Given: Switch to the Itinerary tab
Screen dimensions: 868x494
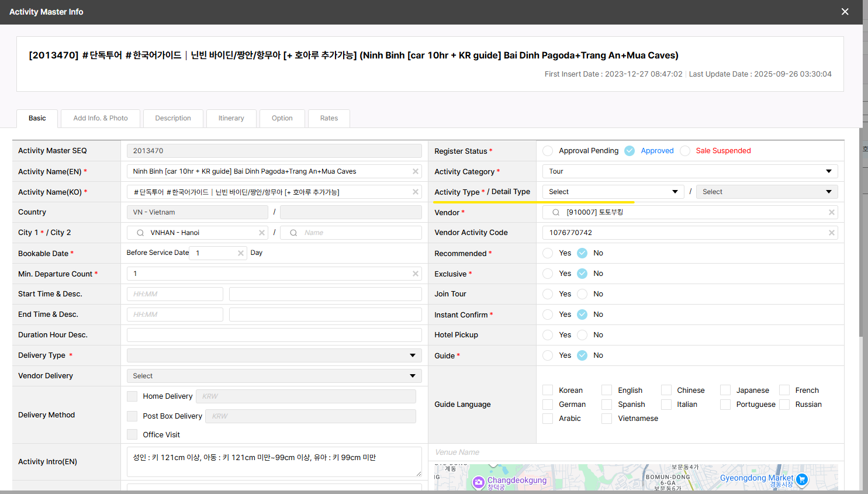Looking at the screenshot, I should tap(231, 118).
